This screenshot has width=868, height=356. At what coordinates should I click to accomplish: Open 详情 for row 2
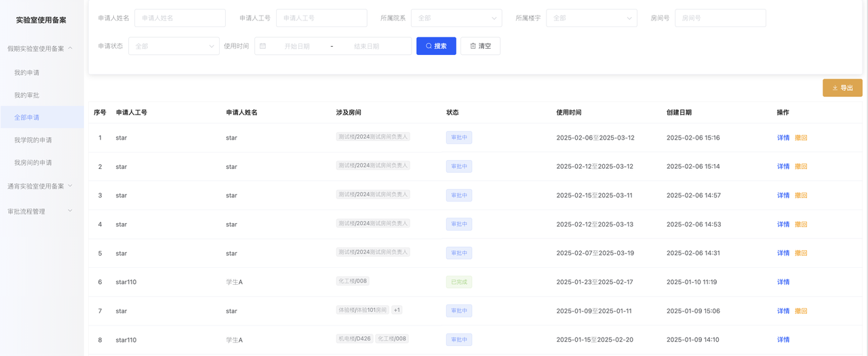pyautogui.click(x=783, y=167)
